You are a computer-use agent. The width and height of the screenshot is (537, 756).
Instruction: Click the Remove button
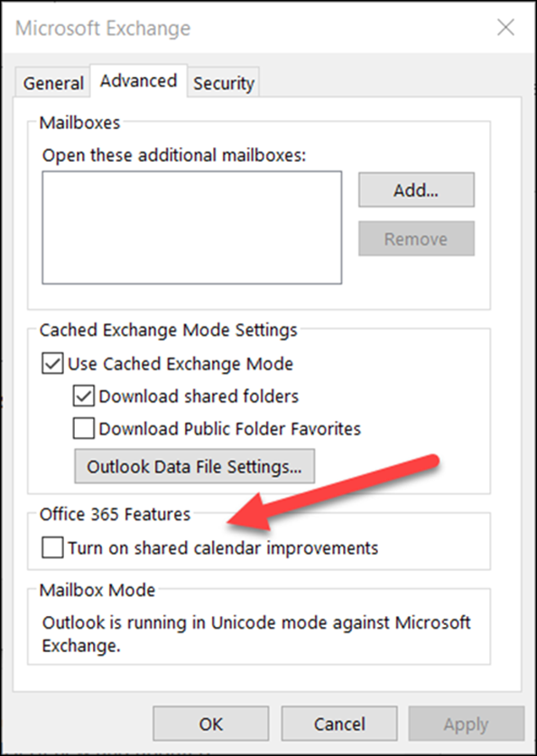(x=415, y=238)
